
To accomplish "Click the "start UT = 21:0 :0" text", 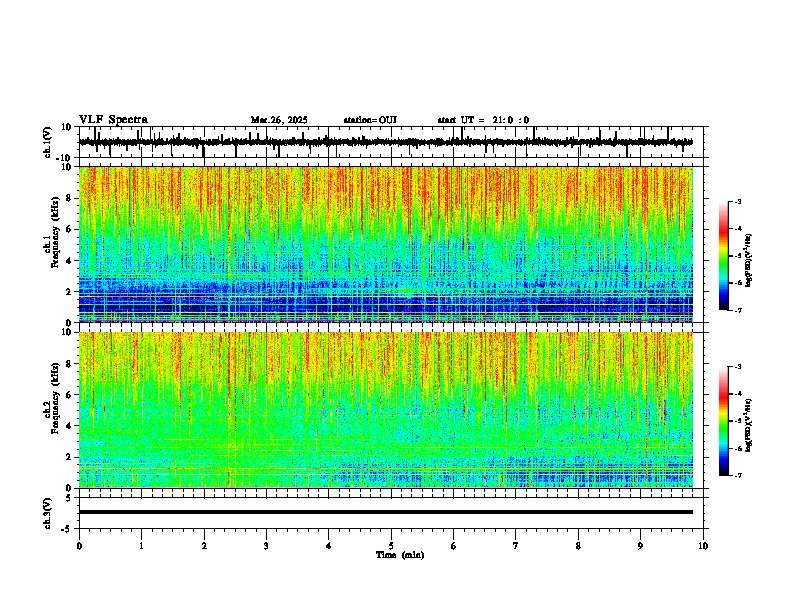I will tap(483, 120).
